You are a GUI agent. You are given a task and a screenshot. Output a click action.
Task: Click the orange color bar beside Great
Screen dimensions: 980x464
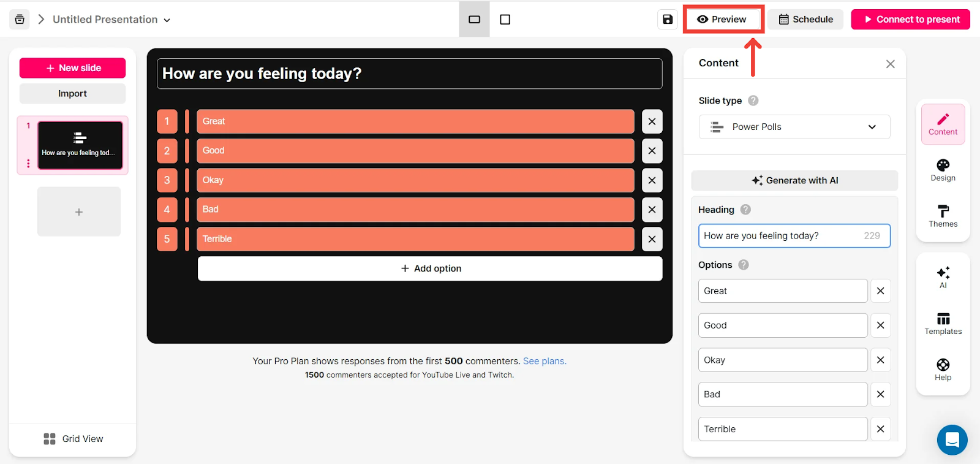coord(187,121)
